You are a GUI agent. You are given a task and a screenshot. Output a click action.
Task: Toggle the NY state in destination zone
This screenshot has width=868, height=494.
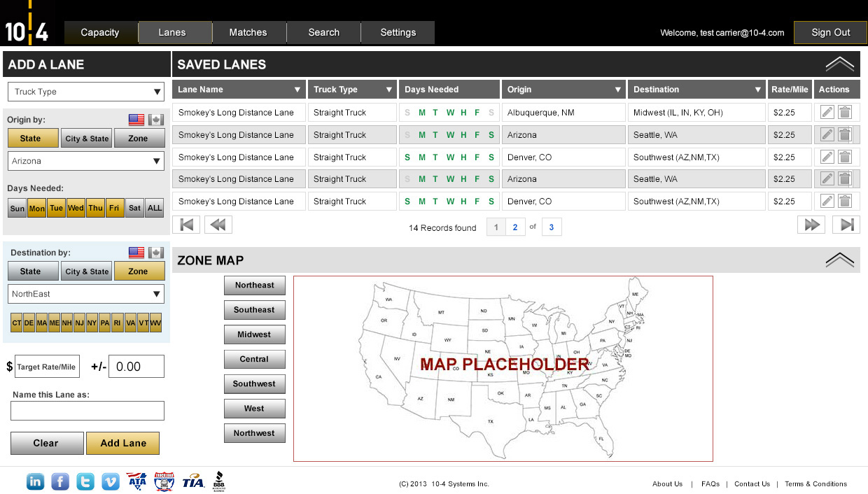(x=92, y=323)
